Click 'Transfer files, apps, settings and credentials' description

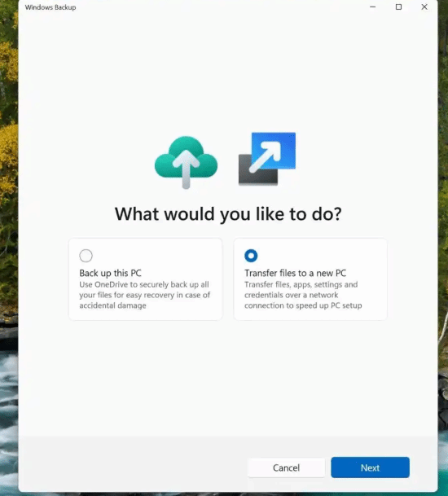click(x=303, y=295)
